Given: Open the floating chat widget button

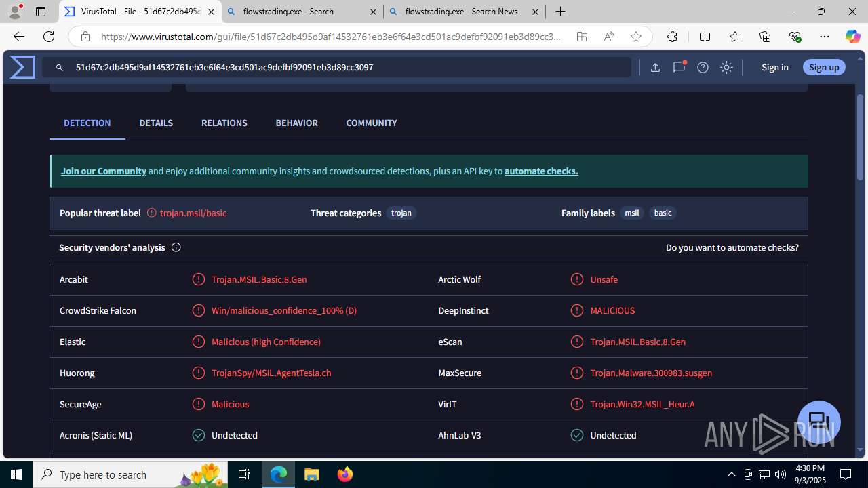Looking at the screenshot, I should [x=819, y=422].
